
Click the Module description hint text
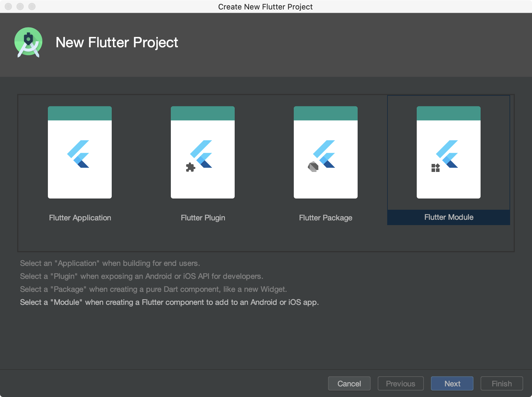click(x=169, y=302)
